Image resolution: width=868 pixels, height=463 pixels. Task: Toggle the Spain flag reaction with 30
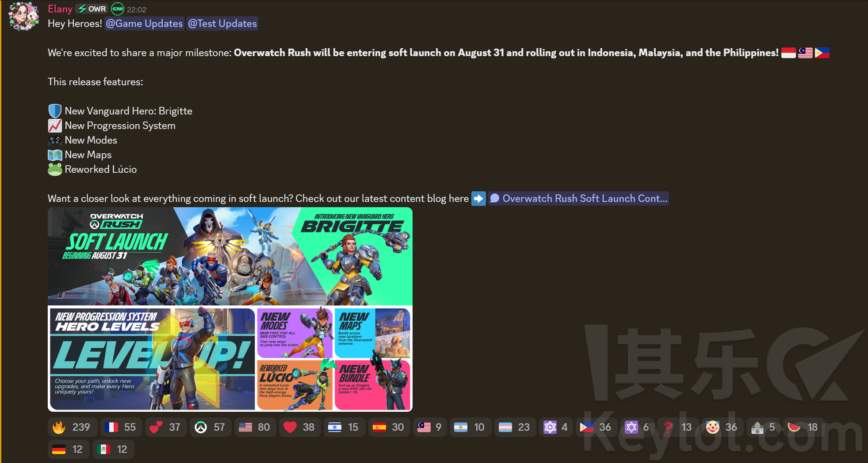pyautogui.click(x=389, y=427)
